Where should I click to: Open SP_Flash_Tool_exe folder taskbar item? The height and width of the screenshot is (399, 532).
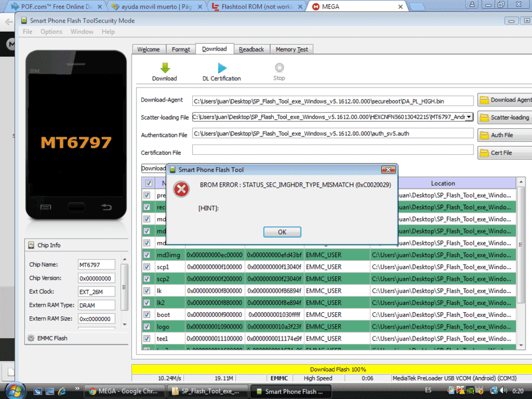click(x=207, y=391)
